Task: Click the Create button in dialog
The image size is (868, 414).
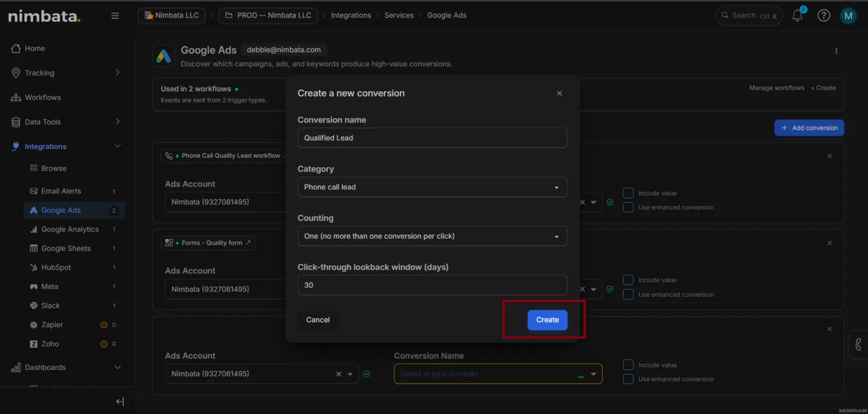Action: 547,320
